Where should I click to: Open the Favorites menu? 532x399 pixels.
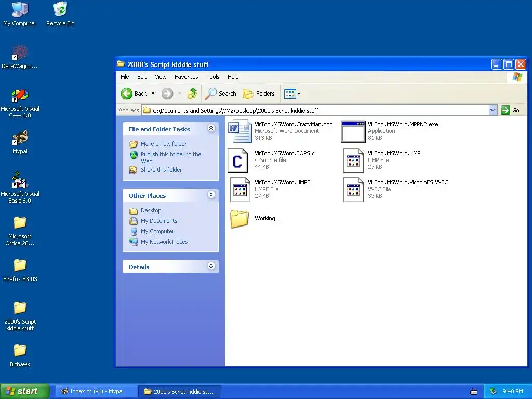[x=187, y=77]
